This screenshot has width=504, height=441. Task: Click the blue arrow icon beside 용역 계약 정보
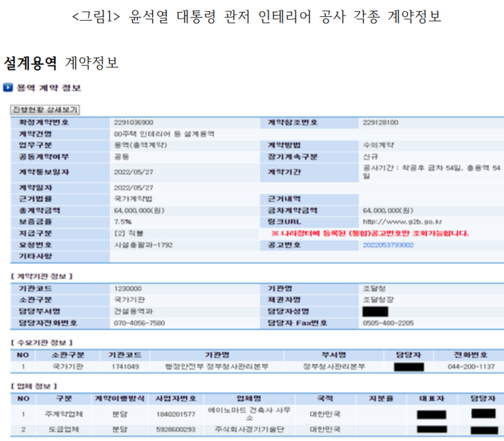pos(8,88)
